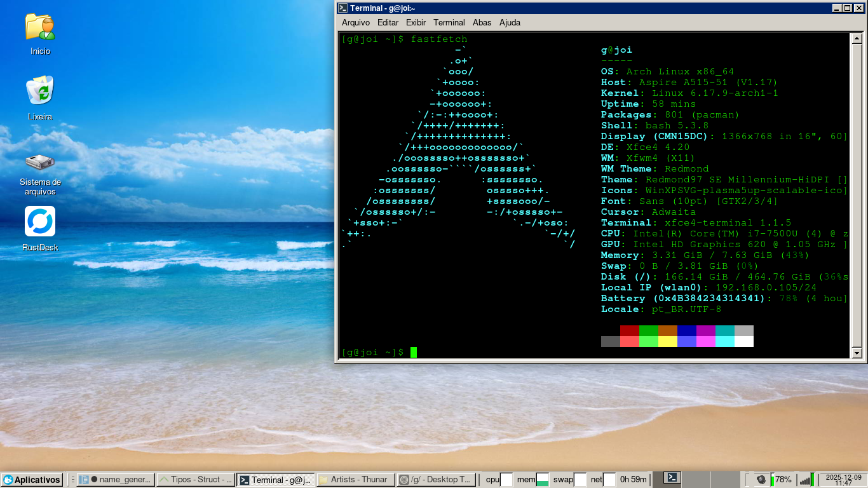Open the Abas menu in Terminal

pyautogui.click(x=482, y=22)
